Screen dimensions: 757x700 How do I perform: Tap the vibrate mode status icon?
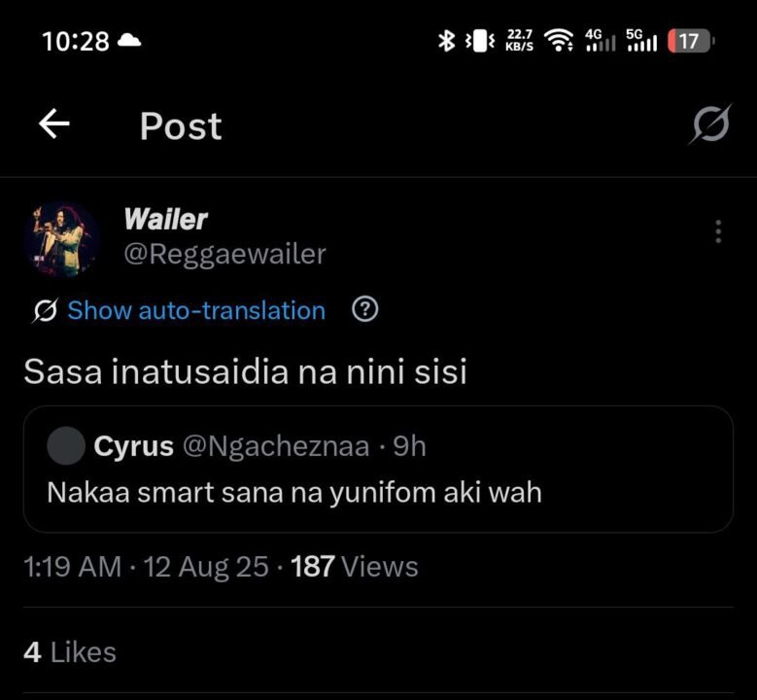(480, 41)
